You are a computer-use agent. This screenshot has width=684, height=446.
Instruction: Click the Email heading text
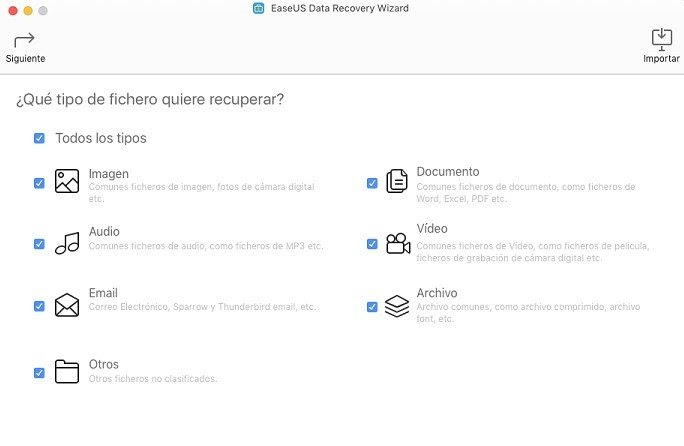pos(103,293)
